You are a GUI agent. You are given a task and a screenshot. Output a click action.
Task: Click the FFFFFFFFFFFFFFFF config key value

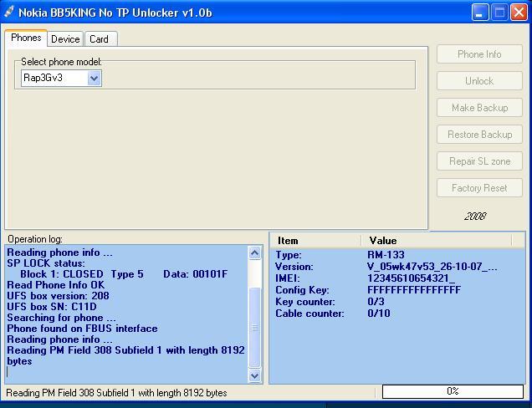[414, 290]
